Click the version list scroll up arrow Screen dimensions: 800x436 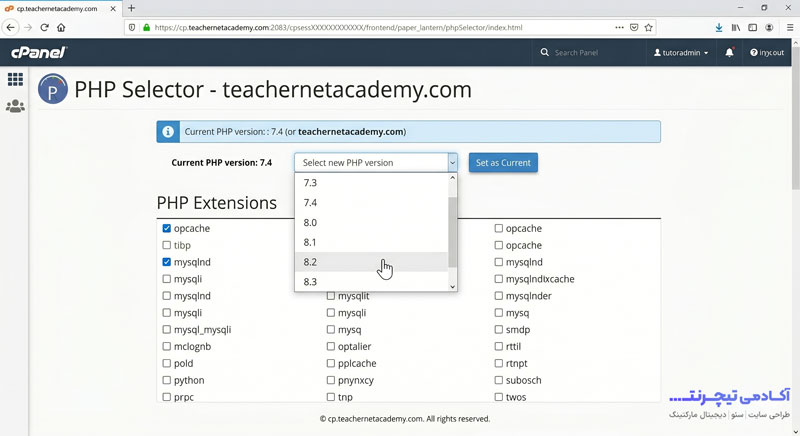tap(452, 178)
